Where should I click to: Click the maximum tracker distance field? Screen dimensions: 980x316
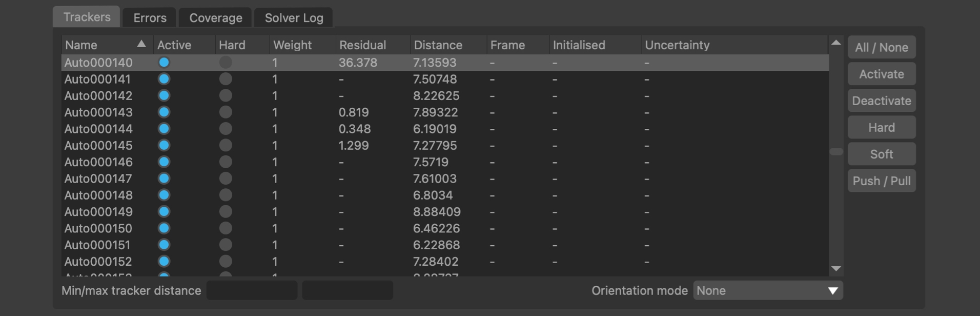[348, 290]
